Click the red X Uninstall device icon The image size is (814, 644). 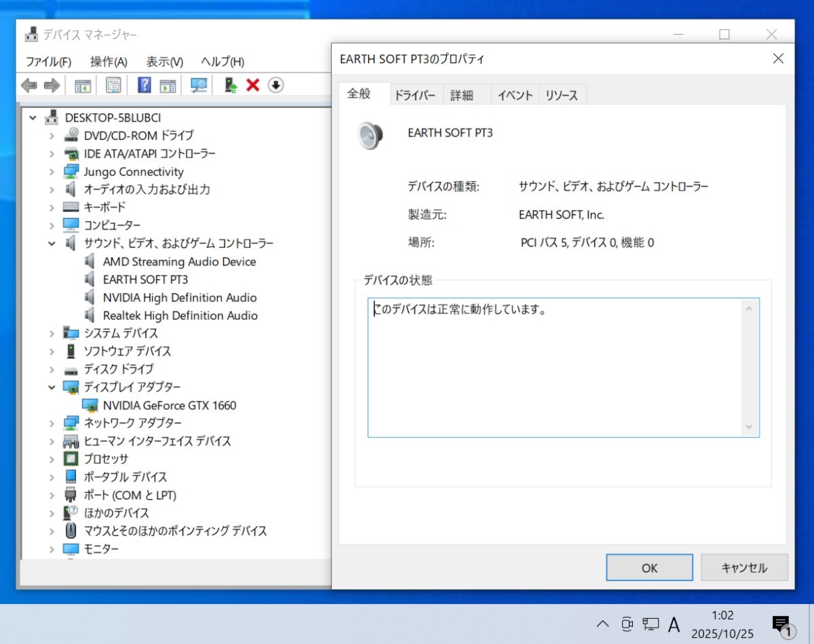252,85
